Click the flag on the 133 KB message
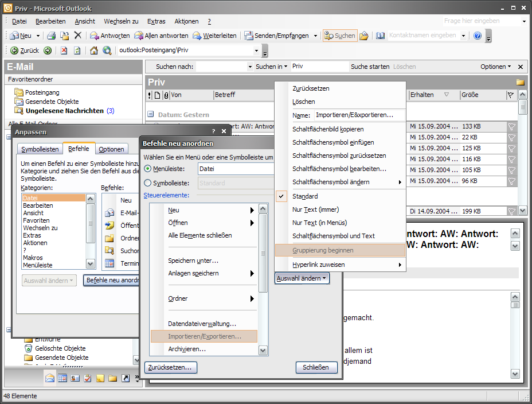The width and height of the screenshot is (532, 404). point(511,127)
